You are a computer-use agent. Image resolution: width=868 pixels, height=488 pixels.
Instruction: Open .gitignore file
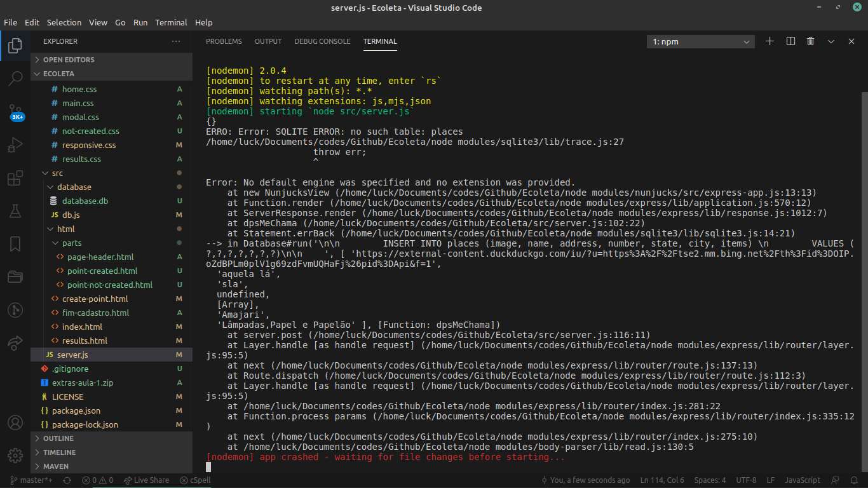pyautogui.click(x=112, y=369)
